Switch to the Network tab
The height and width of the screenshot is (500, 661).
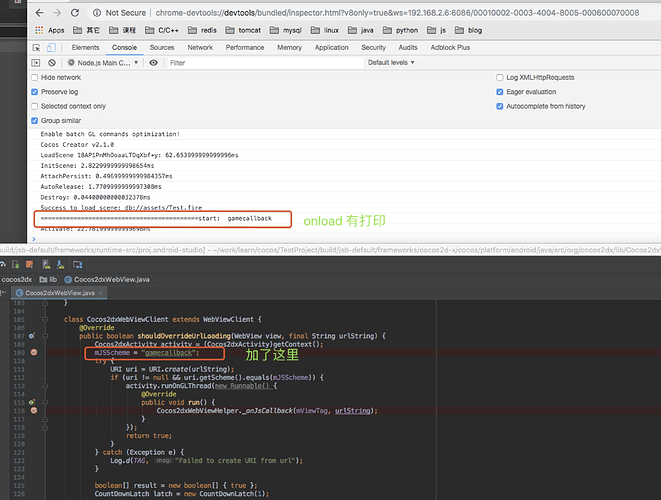pyautogui.click(x=200, y=47)
